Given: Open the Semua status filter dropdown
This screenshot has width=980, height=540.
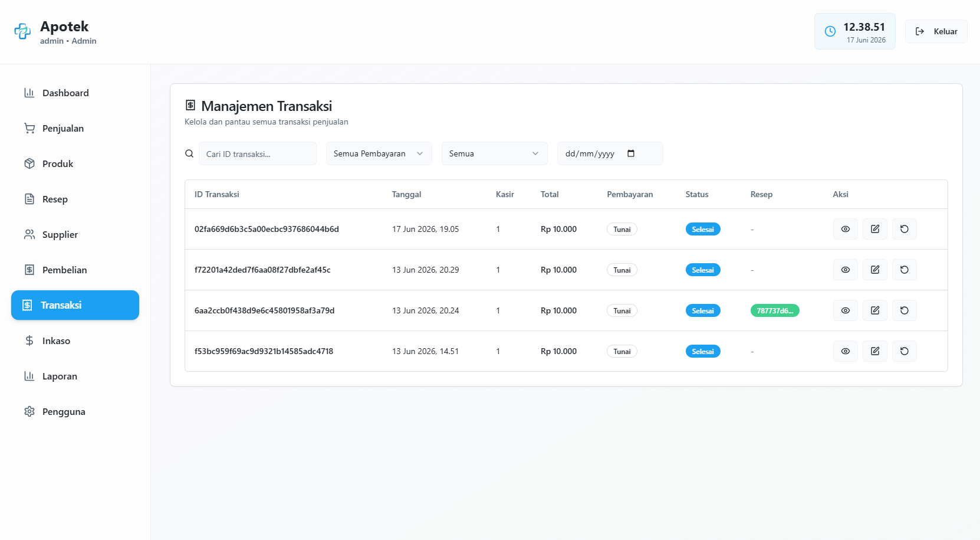Looking at the screenshot, I should (x=495, y=153).
